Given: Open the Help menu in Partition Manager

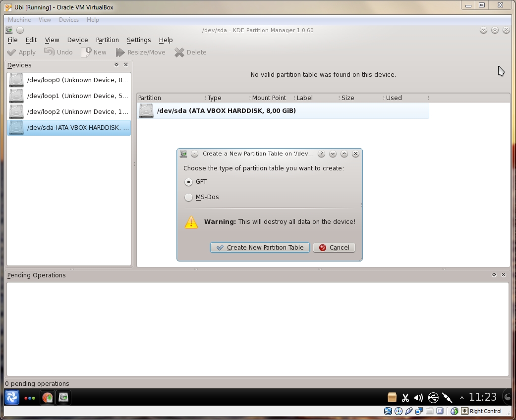Looking at the screenshot, I should [x=166, y=40].
